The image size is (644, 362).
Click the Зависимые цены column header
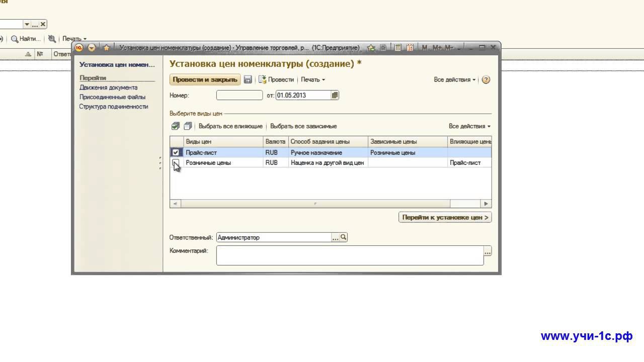(408, 142)
